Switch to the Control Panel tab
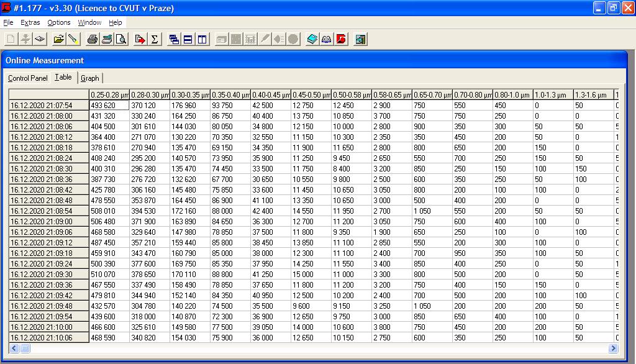636x364 pixels. [x=28, y=78]
